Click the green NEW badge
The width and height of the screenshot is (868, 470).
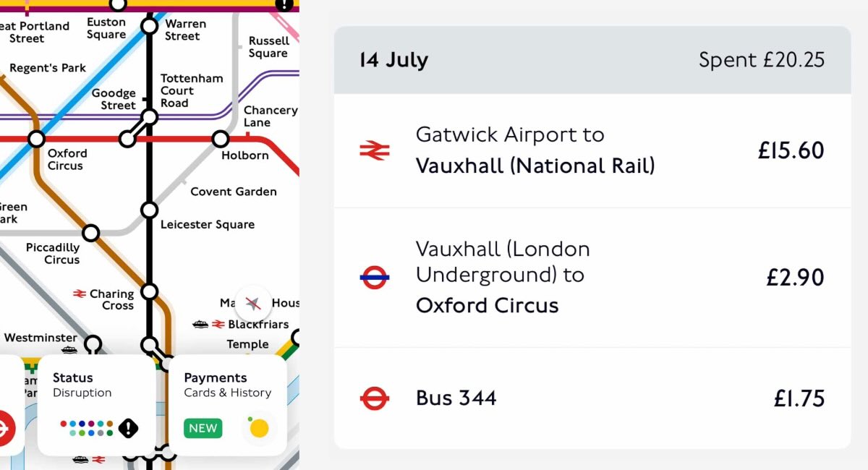coord(203,428)
